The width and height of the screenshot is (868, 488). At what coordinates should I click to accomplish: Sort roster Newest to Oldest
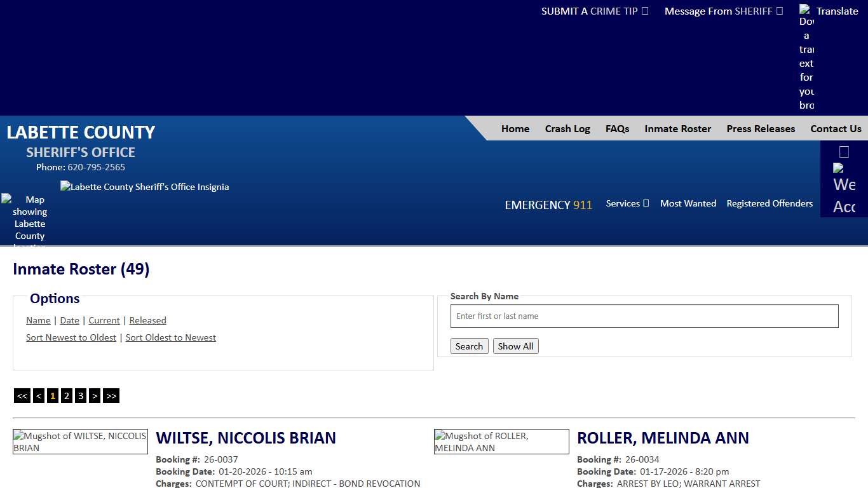(71, 337)
